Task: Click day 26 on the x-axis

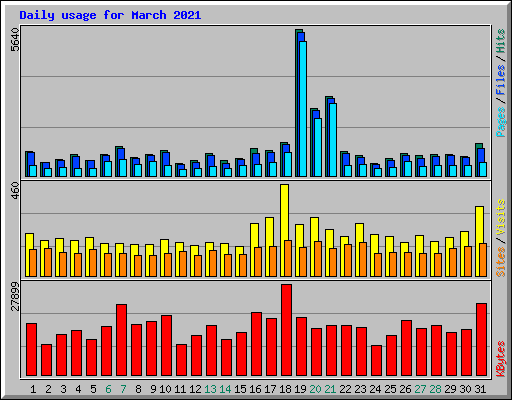Action: (405, 389)
